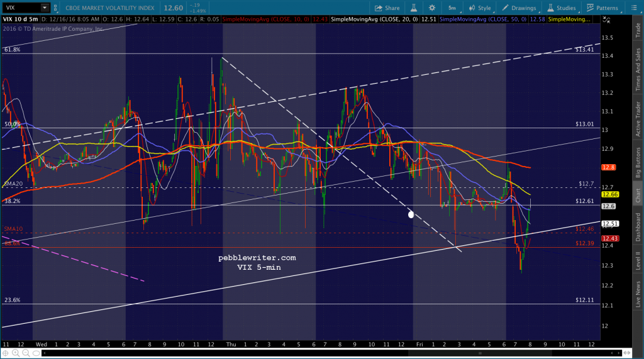Open the Style menu

tap(479, 8)
